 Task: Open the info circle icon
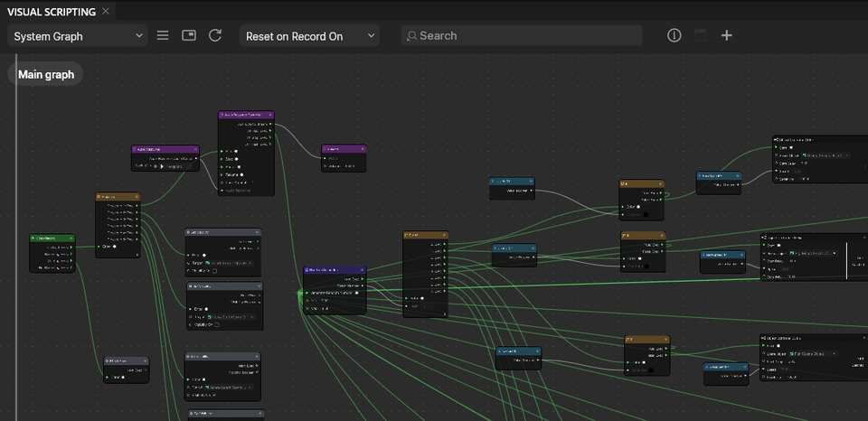pos(674,35)
